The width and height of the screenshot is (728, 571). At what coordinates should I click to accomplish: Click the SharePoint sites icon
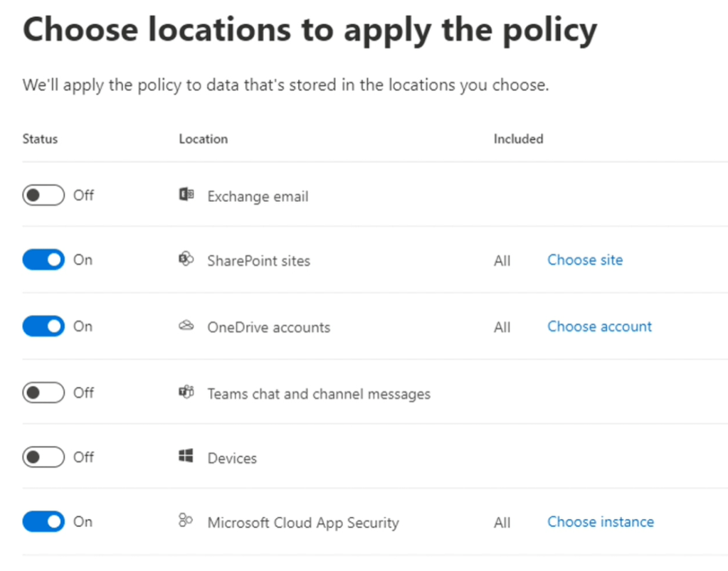(x=186, y=260)
